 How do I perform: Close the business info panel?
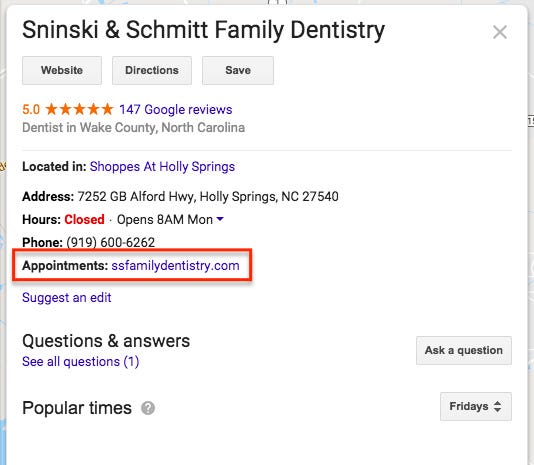[500, 32]
